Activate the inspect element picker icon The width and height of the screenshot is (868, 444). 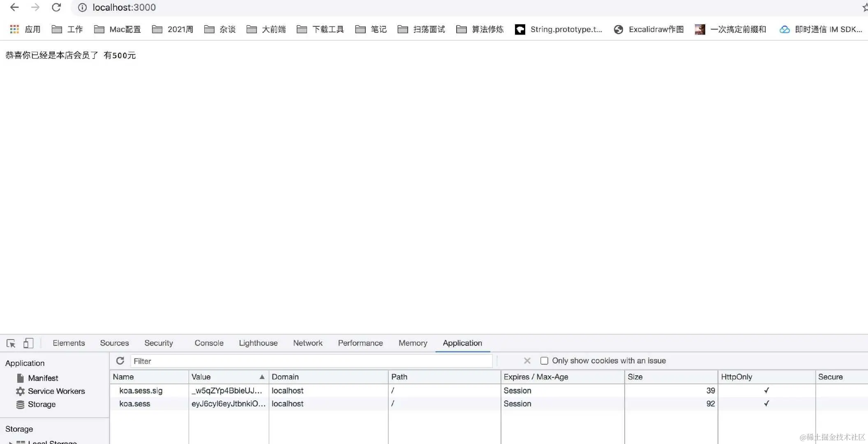[11, 343]
